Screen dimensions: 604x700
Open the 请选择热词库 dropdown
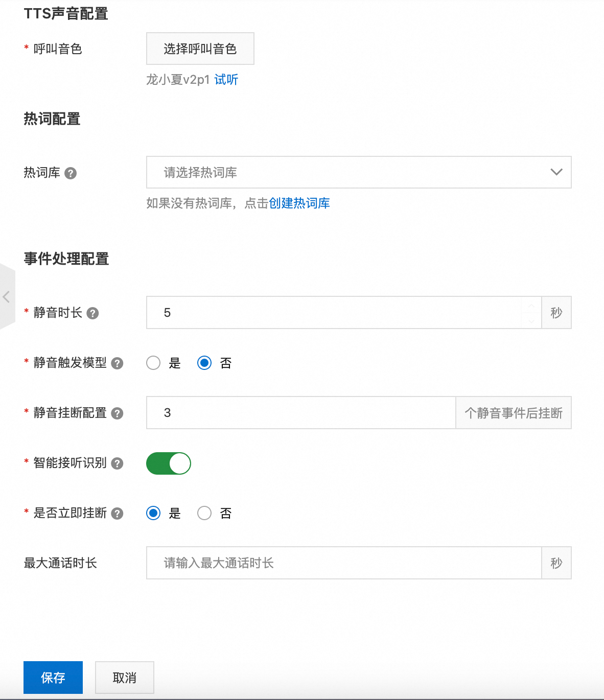[359, 172]
